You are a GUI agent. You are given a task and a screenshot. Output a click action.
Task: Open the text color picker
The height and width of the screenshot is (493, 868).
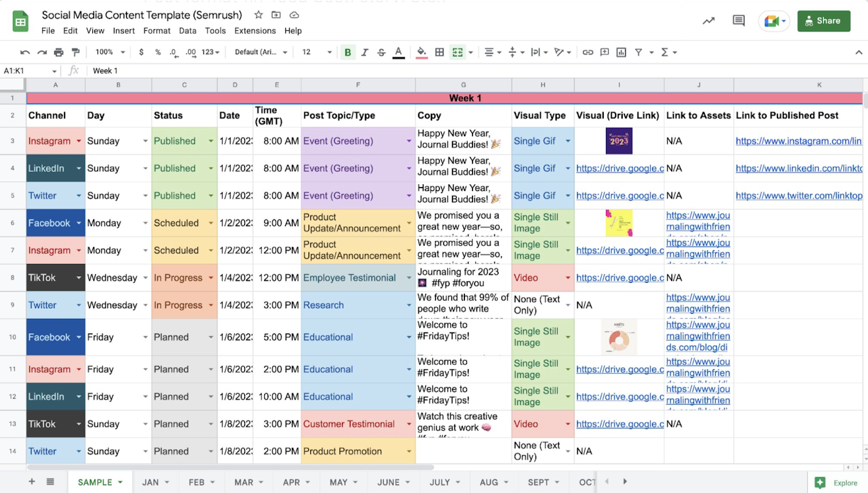pos(398,52)
